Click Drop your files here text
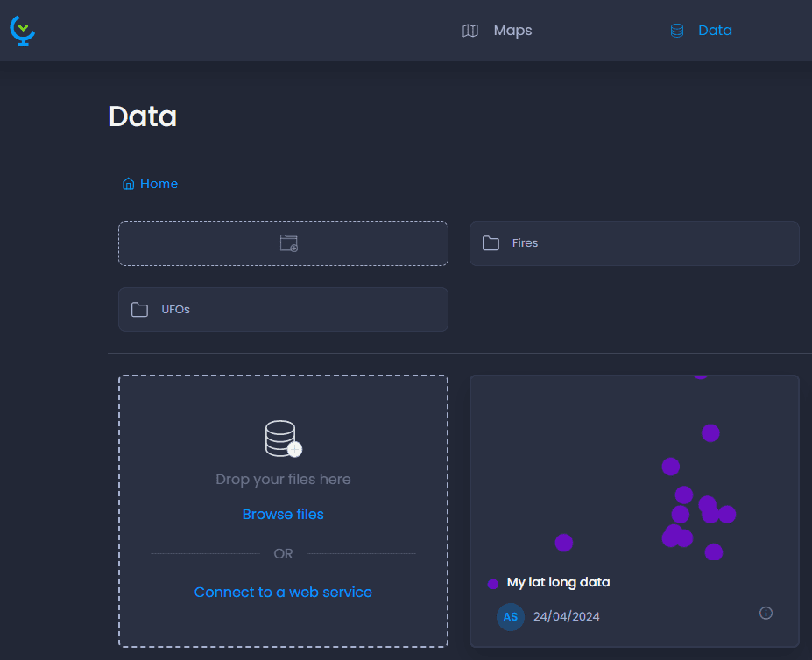Viewport: 812px width, 660px height. 283,480
